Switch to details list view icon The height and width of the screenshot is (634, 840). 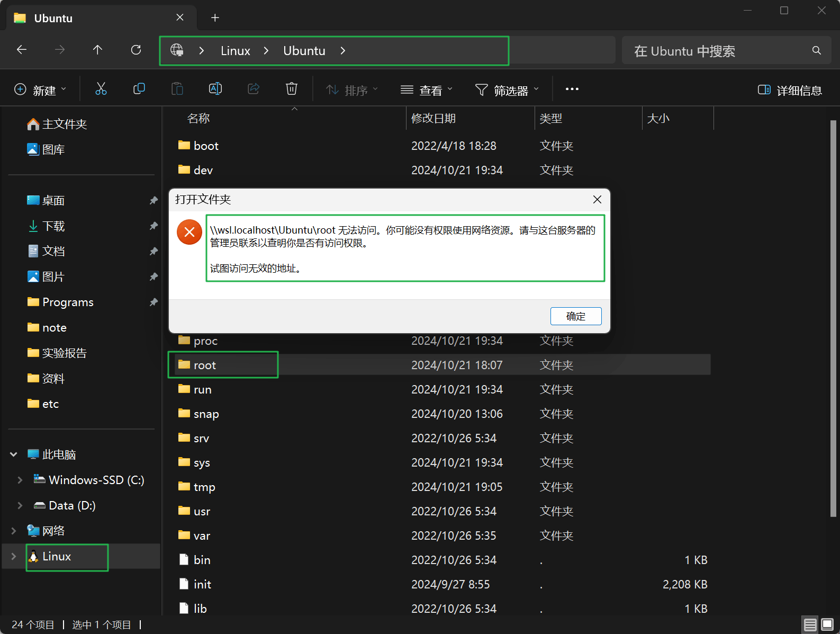coord(810,625)
